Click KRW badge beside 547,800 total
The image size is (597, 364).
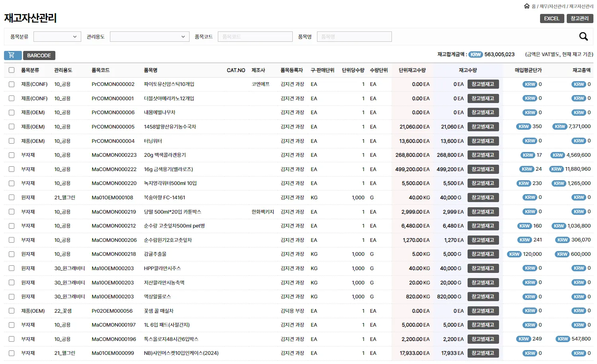tap(563, 339)
